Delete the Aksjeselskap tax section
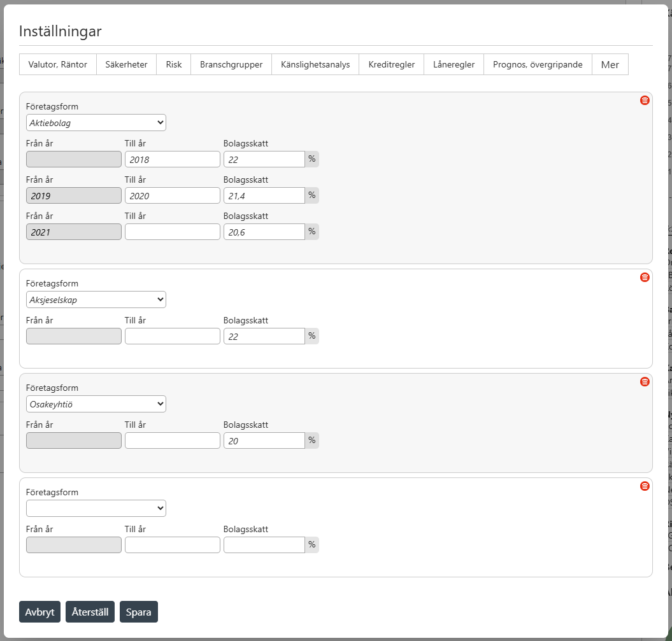The image size is (672, 641). (645, 278)
